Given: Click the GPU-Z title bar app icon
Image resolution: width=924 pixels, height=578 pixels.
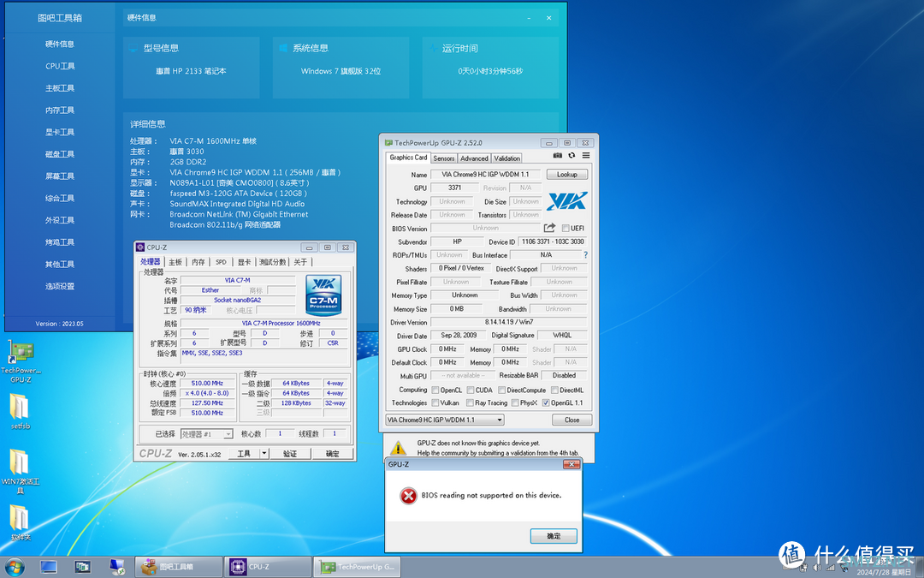Looking at the screenshot, I should coord(388,143).
